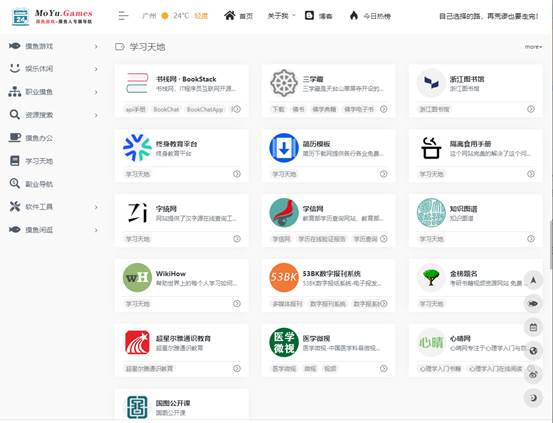Open the 知识图谱 seal logo
Viewport: 553px width, 423px height.
tap(431, 213)
